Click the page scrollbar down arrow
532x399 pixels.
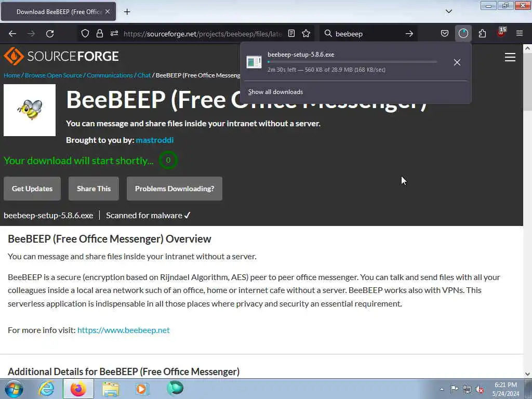[528, 374]
